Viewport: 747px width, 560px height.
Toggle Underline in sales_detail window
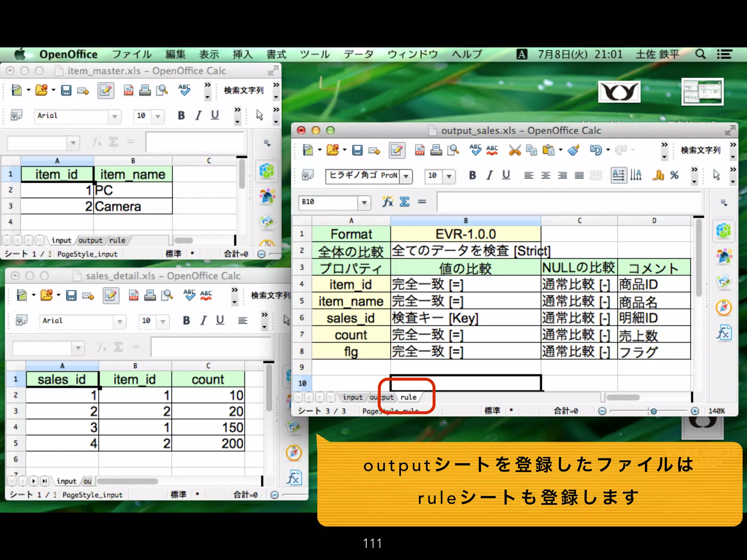(220, 320)
